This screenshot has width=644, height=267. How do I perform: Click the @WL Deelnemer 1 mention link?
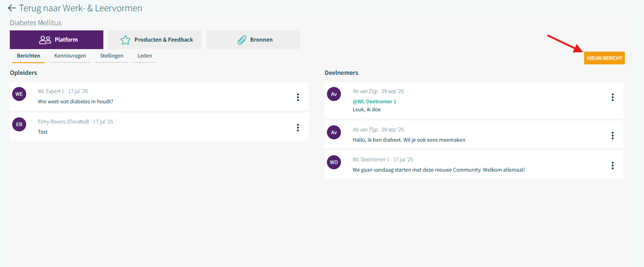[374, 101]
